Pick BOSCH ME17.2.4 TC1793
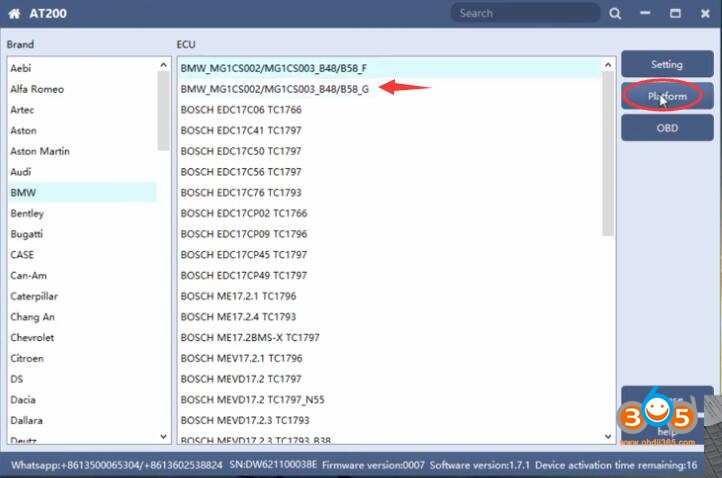Screen dimensions: 722x478 (x=390, y=317)
